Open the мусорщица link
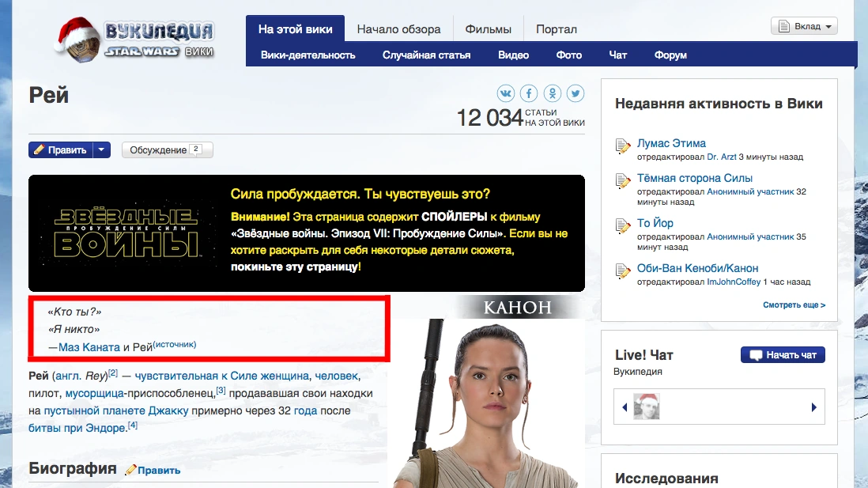Image resolution: width=868 pixels, height=488 pixels. coord(95,393)
